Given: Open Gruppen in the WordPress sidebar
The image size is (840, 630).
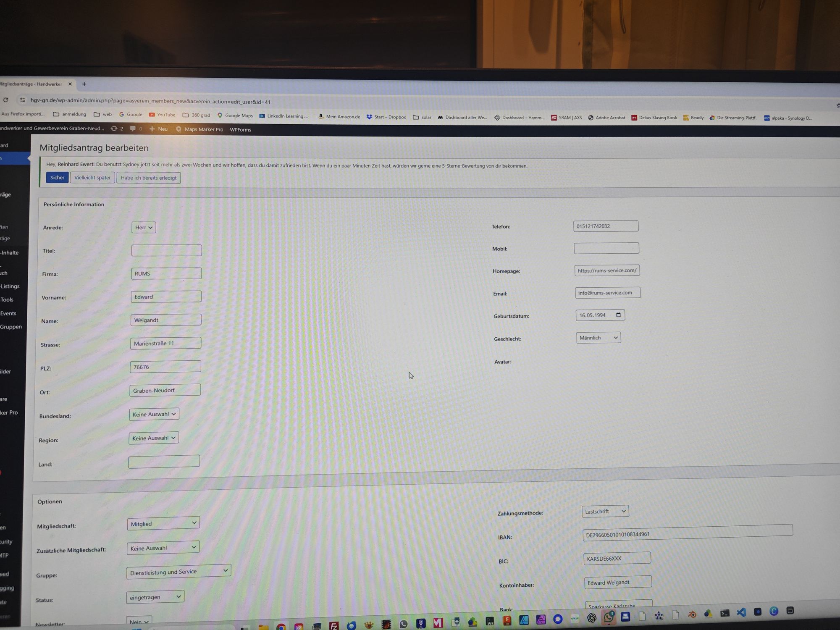Looking at the screenshot, I should (x=11, y=327).
